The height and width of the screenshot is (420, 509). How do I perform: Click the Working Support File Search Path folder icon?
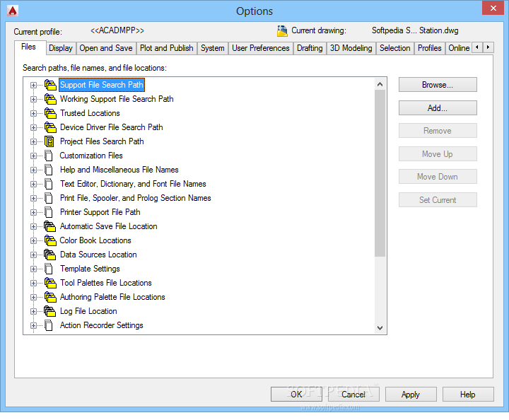50,99
